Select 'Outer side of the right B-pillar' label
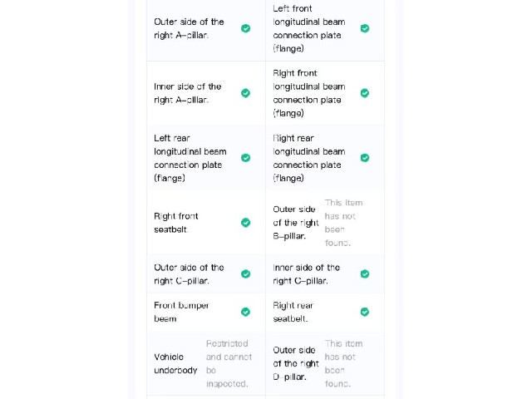 [296, 223]
